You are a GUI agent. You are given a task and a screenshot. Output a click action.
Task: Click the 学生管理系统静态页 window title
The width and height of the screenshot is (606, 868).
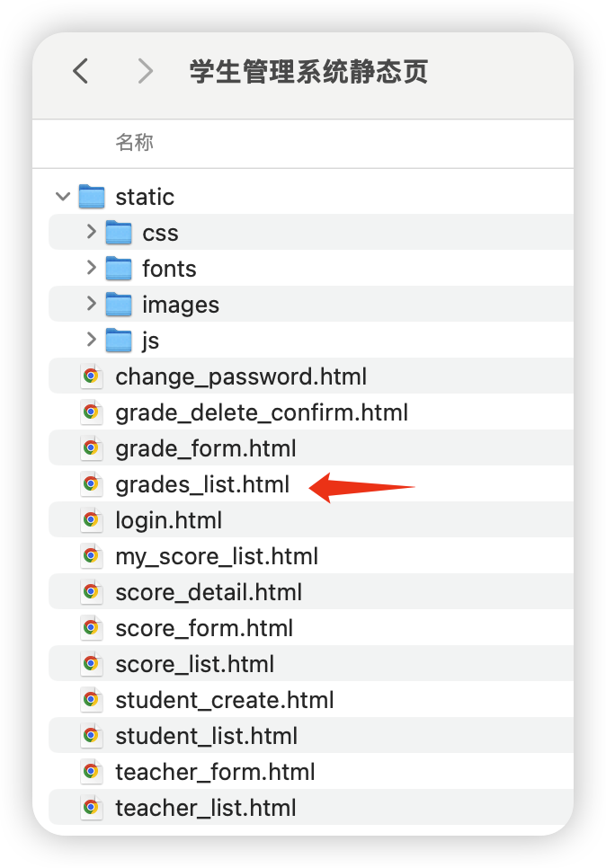[x=308, y=71]
